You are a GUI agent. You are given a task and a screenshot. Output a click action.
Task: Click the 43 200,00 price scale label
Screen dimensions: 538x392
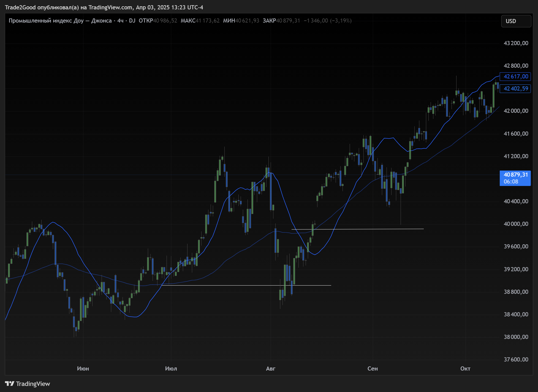[x=516, y=43]
